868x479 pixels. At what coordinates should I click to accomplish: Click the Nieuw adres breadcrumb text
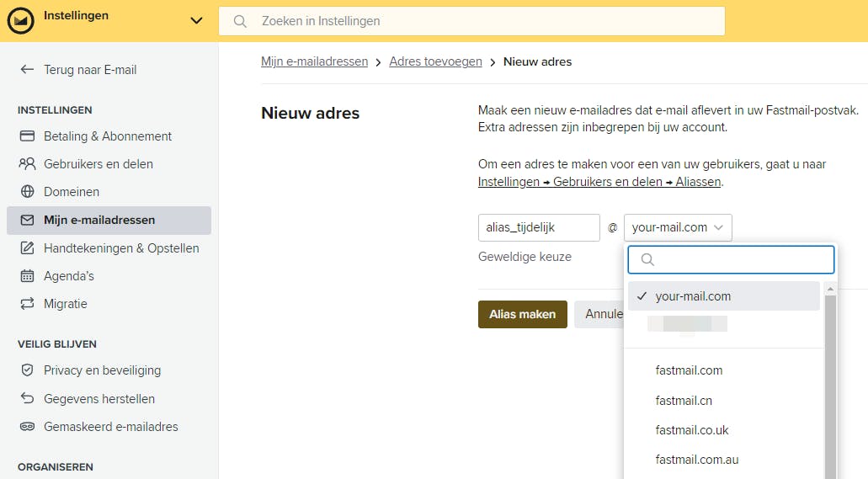click(537, 61)
